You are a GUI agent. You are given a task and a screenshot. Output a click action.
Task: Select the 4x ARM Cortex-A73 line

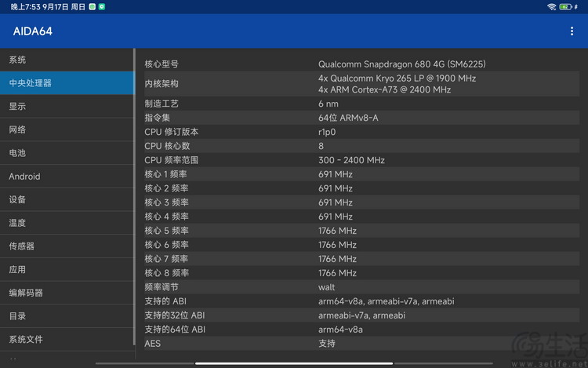[384, 89]
